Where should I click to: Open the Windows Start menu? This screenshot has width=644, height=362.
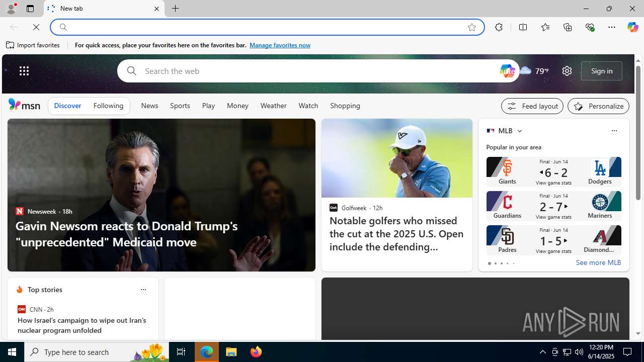tap(12, 352)
